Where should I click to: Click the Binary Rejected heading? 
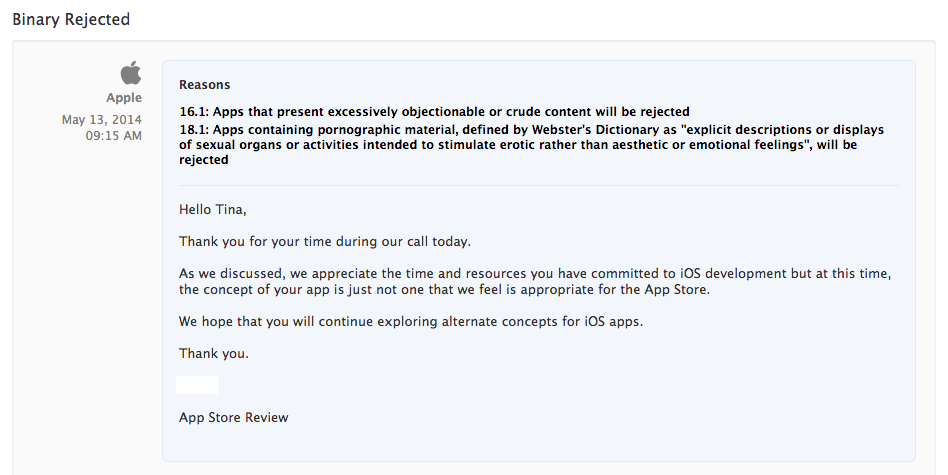coord(71,19)
